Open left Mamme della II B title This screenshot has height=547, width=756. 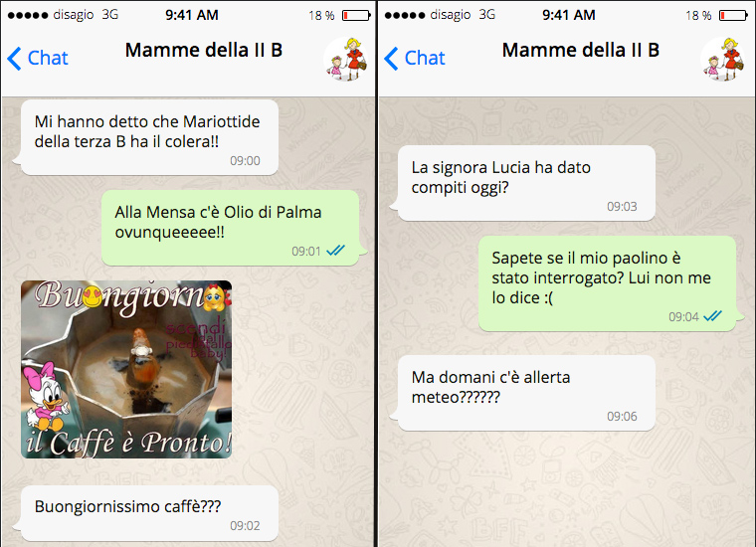(204, 50)
